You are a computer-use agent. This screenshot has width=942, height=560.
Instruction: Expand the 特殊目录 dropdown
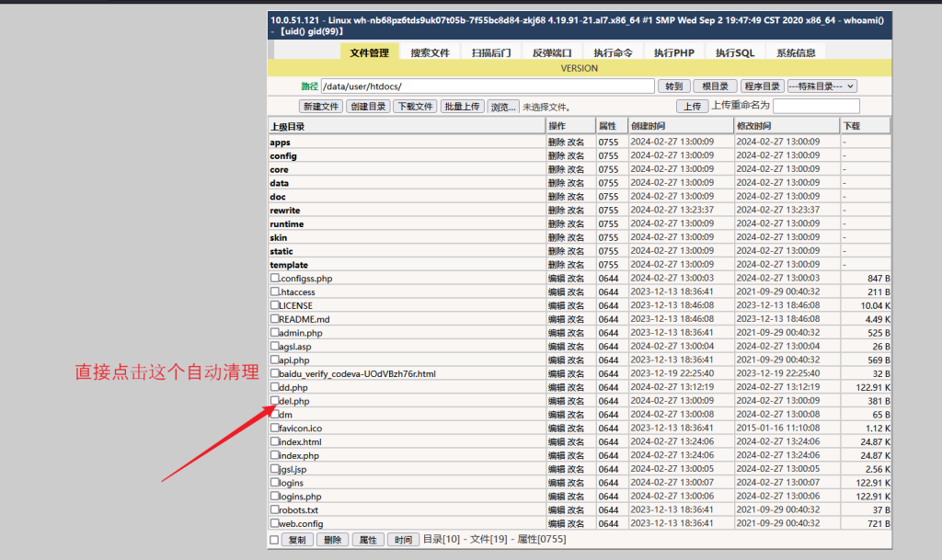[821, 86]
